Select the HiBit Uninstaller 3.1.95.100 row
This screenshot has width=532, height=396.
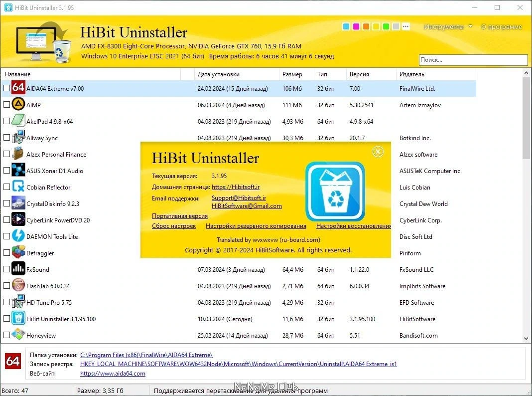[x=239, y=319]
